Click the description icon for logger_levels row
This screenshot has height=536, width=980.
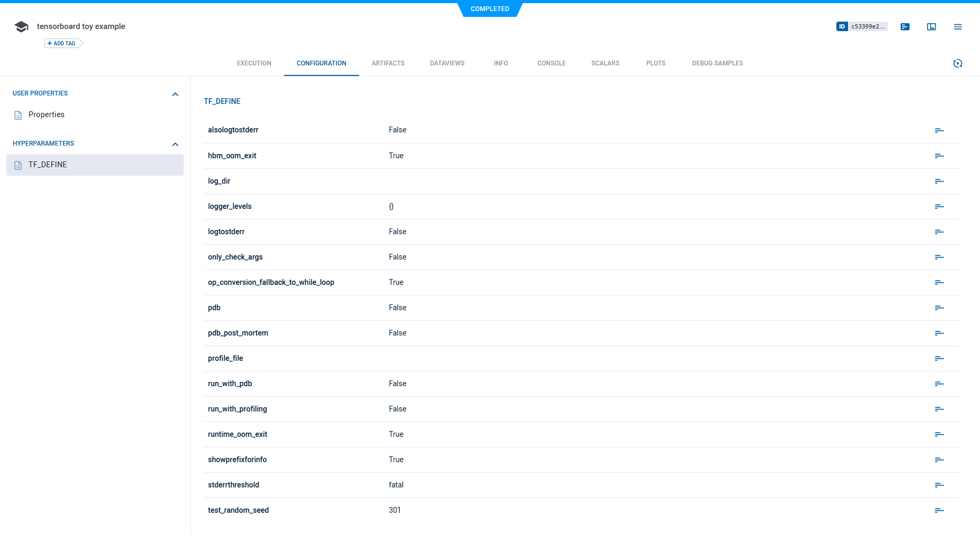[939, 206]
